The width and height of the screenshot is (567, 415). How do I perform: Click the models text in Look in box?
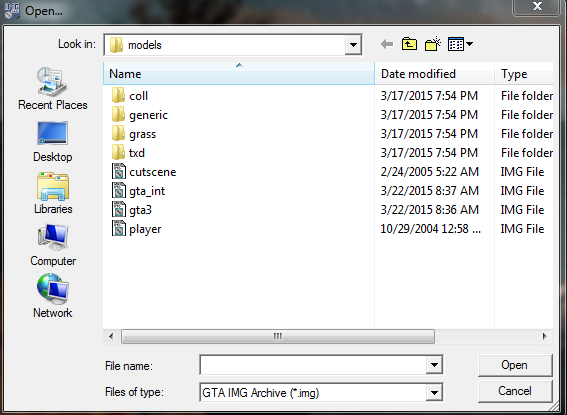(x=145, y=45)
